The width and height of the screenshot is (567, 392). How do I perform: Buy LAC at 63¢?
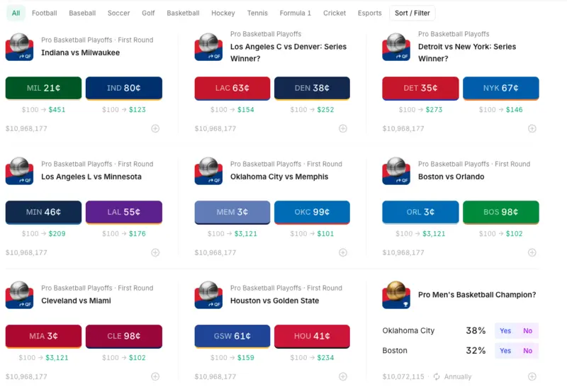coord(232,88)
